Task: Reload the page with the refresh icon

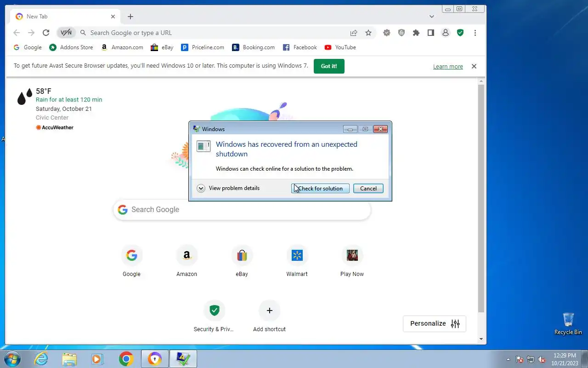Action: coord(46,33)
